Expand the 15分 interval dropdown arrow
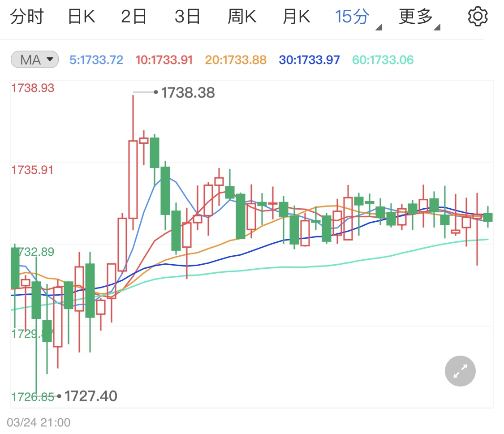This screenshot has width=504, height=434. (379, 27)
